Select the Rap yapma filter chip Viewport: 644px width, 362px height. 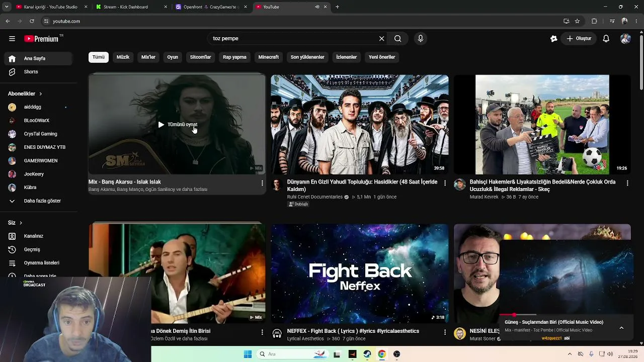click(x=234, y=57)
